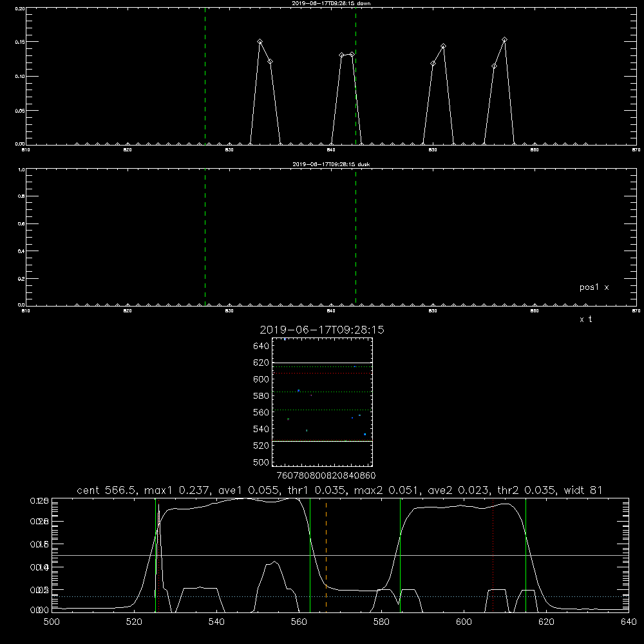Click the 0.6 y-axis label on dusk plot

(21, 224)
